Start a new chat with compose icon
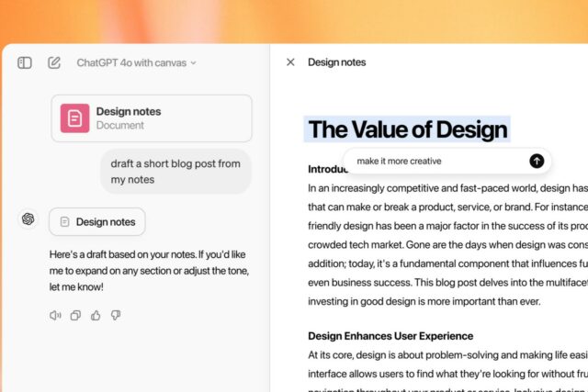This screenshot has width=588, height=392. pyautogui.click(x=54, y=62)
